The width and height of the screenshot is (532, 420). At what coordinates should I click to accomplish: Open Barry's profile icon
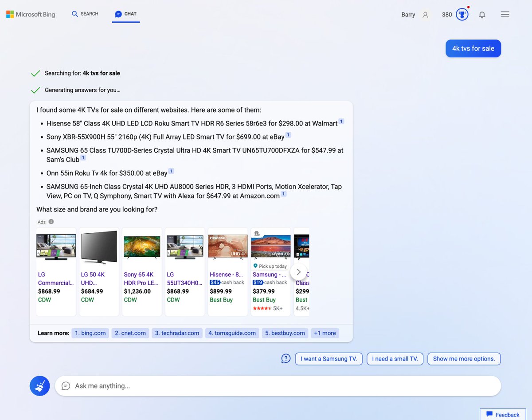pos(425,15)
